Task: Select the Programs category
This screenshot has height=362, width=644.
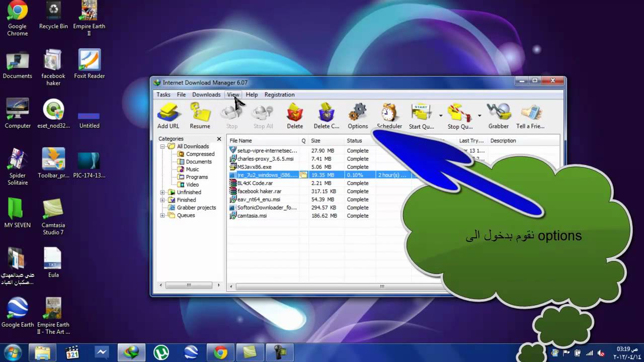Action: 193,177
